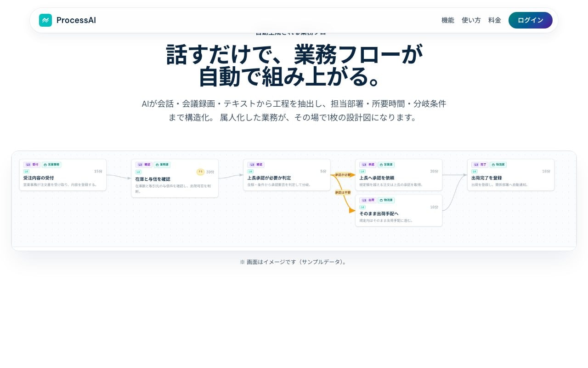Image resolution: width=588 pixels, height=368 pixels.
Task: Click the 15分 duration on 受注内容の受付
Action: (x=98, y=171)
